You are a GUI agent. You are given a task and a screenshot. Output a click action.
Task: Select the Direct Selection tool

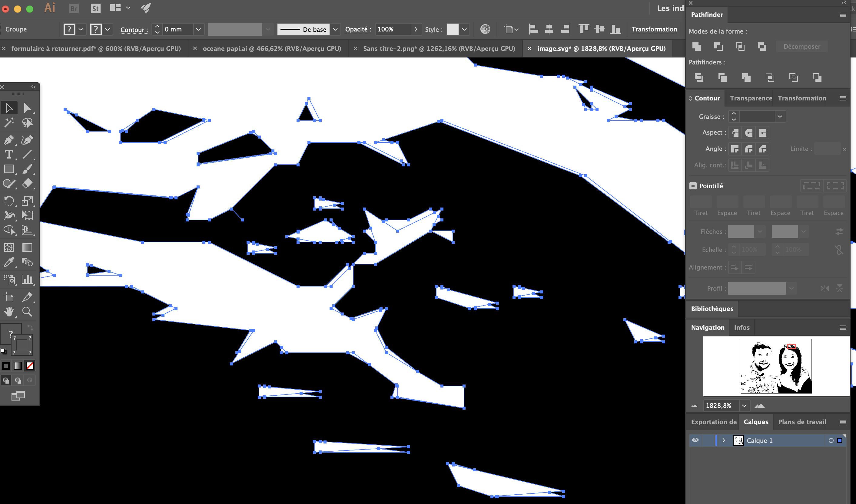[x=27, y=108]
